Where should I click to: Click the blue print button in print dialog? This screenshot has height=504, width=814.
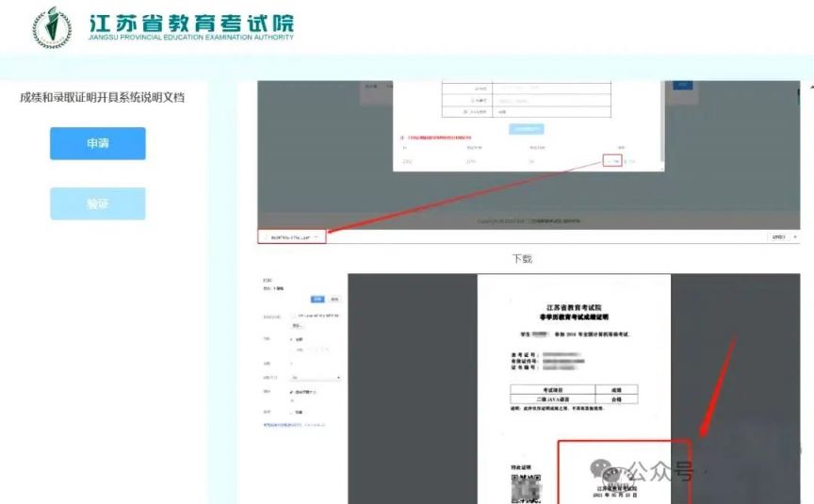(x=317, y=299)
